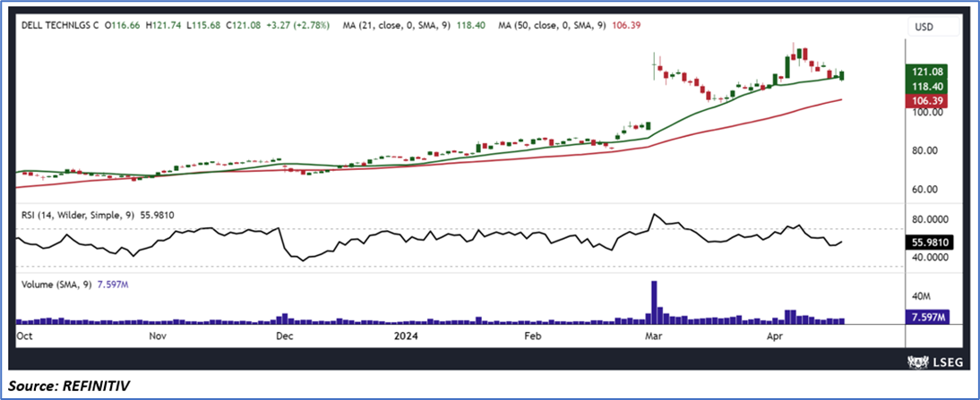
Task: Click the tallest volume bar at March
Action: point(654,302)
